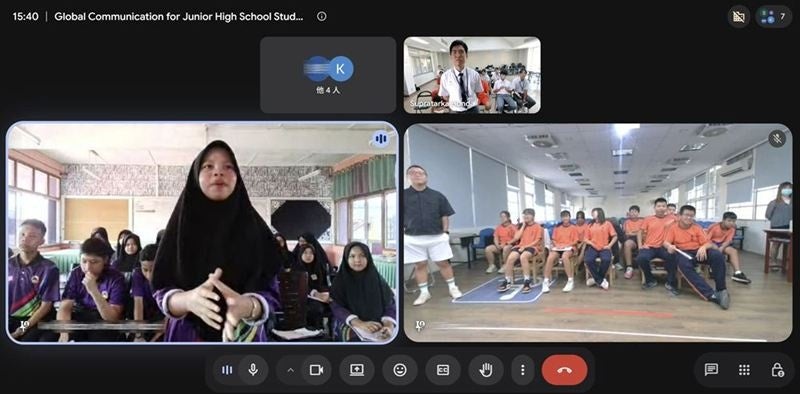Image resolution: width=800 pixels, height=394 pixels.
Task: Click the muted microphone indicator on right tile
Action: (777, 138)
